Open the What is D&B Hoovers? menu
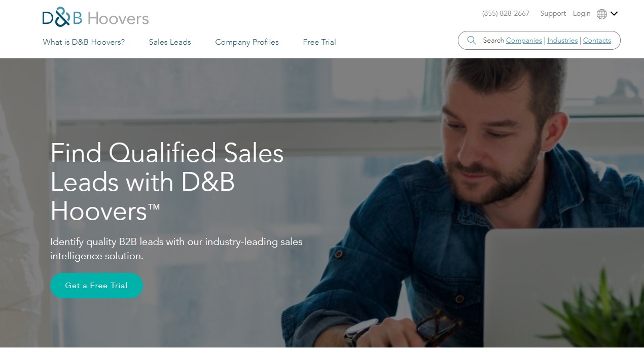This screenshot has width=644, height=348. (x=84, y=42)
